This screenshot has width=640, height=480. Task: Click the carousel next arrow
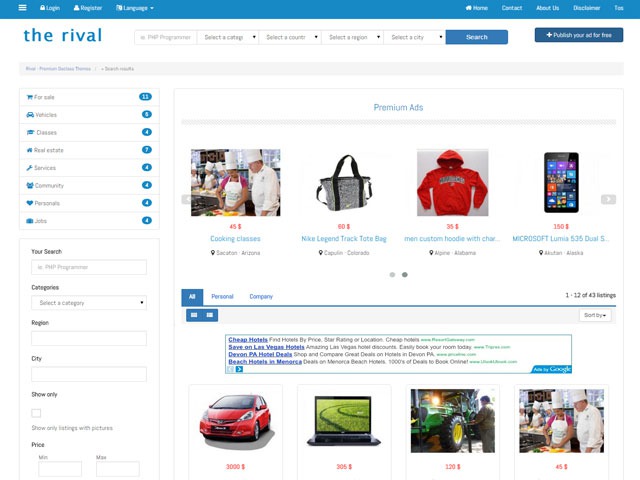(x=608, y=199)
